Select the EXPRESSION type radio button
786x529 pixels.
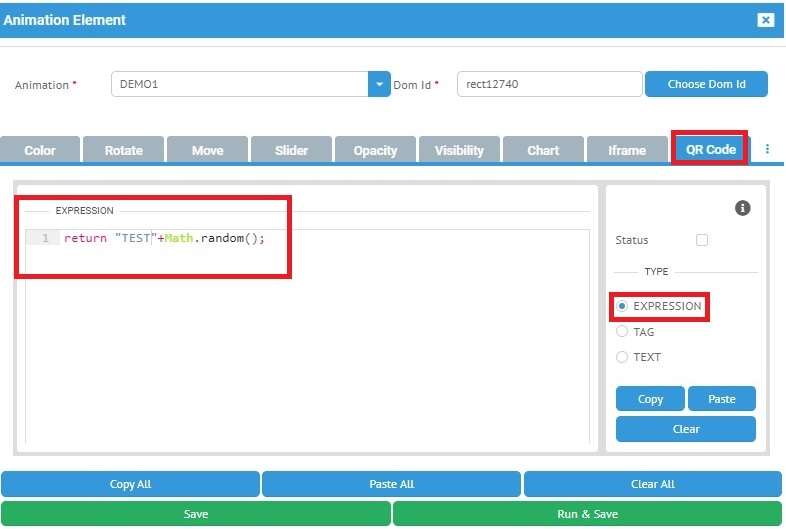pos(622,306)
